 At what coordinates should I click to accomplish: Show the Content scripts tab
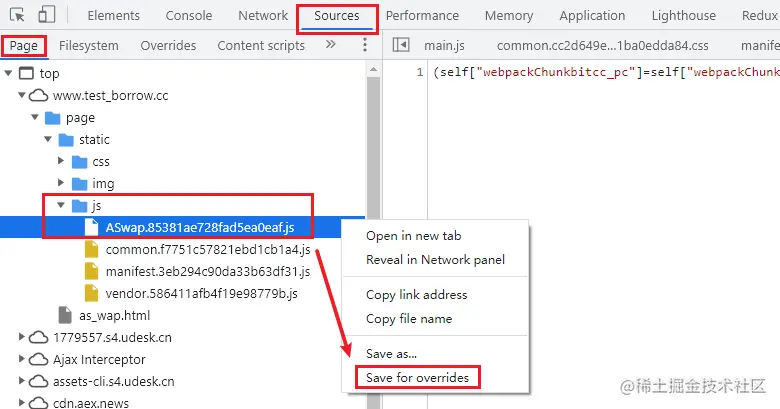261,46
